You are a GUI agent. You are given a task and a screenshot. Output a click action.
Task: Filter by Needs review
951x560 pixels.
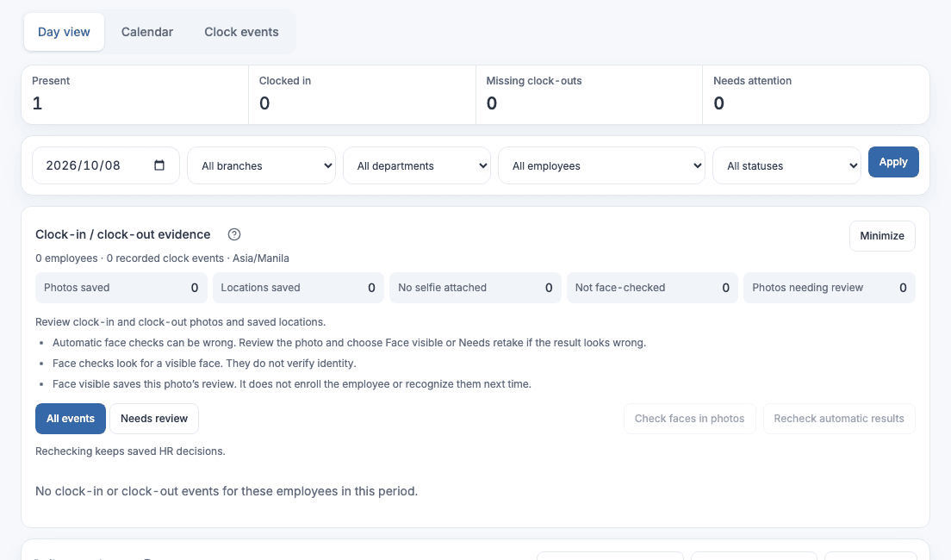154,419
